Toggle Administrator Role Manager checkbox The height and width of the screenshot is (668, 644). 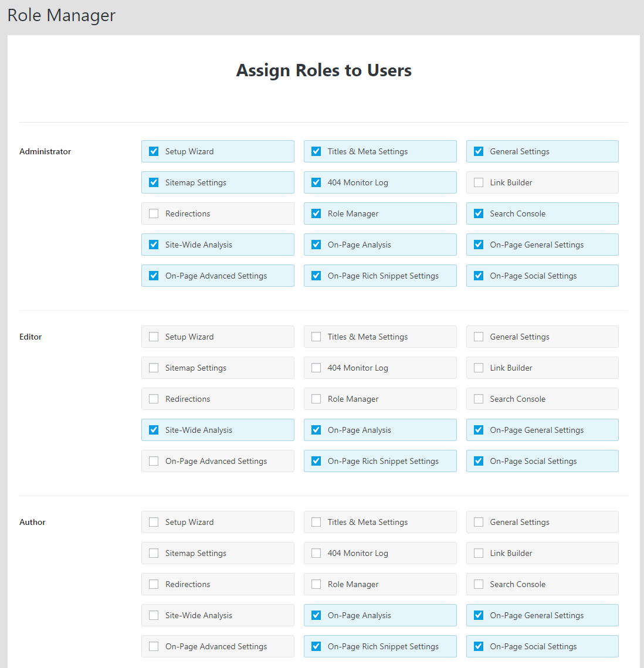coord(316,213)
